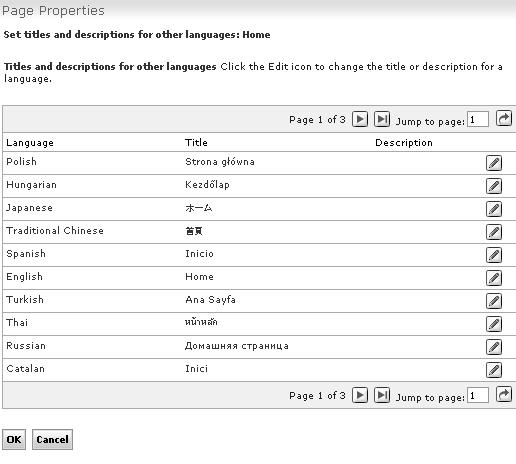Edit the Russian language row

pos(494,347)
